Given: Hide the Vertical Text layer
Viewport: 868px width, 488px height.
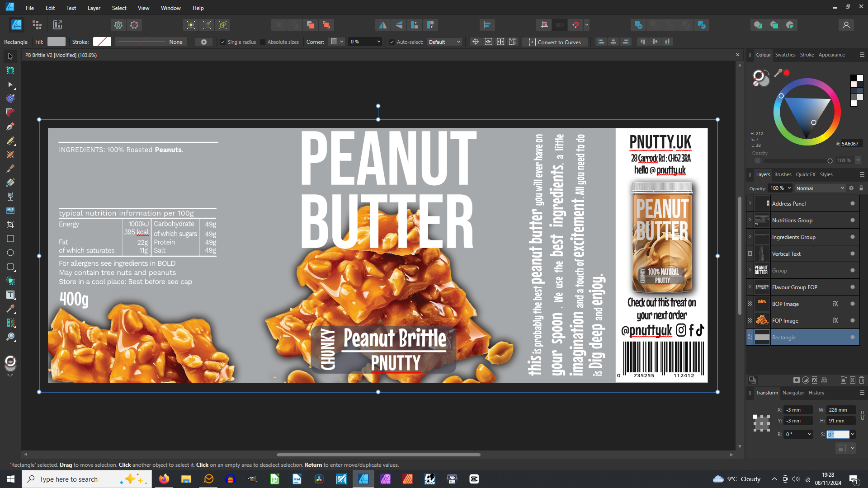Looking at the screenshot, I should (853, 253).
